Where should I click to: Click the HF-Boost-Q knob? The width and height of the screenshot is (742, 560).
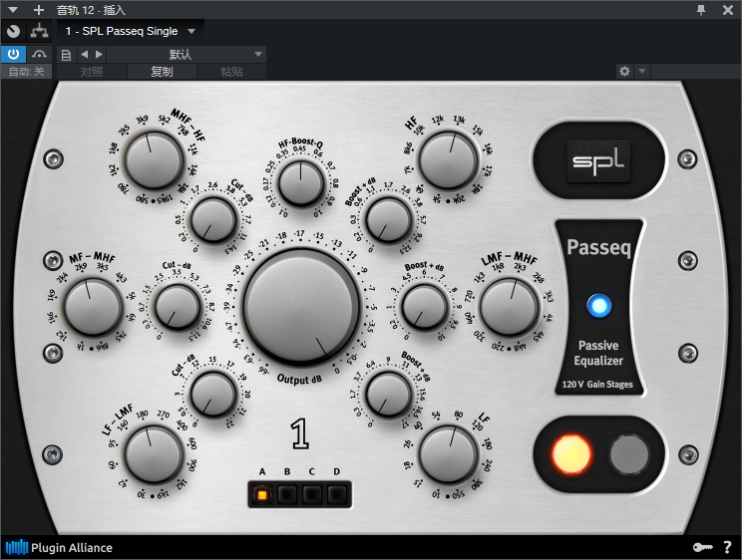click(301, 183)
